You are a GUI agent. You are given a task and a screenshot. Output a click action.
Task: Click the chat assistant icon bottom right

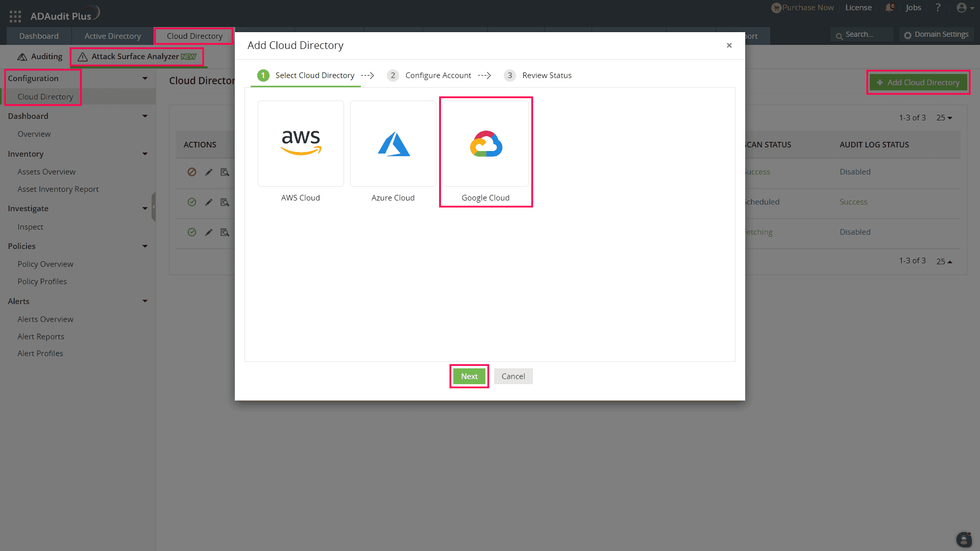(x=964, y=539)
